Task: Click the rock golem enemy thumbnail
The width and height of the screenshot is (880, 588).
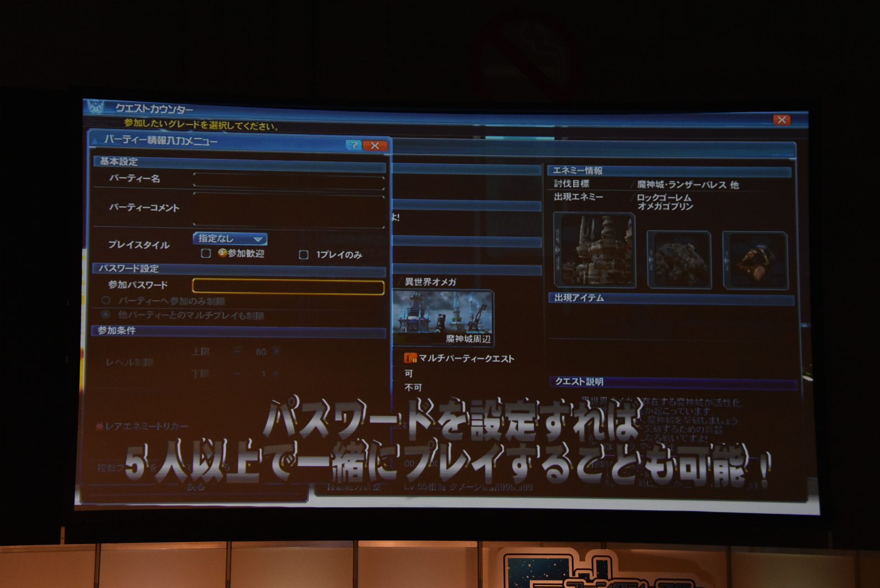Action: point(679,259)
